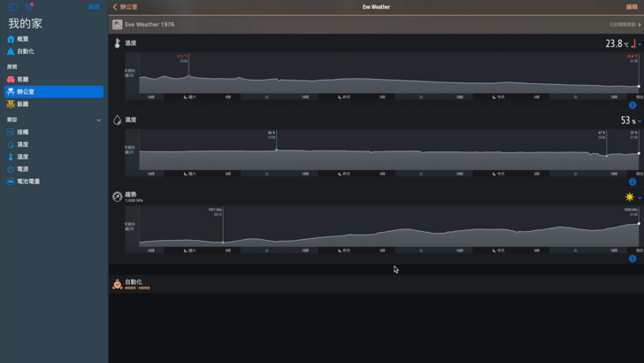This screenshot has width=644, height=363.
Task: Click the sunny weather trend icon
Action: coord(629,197)
